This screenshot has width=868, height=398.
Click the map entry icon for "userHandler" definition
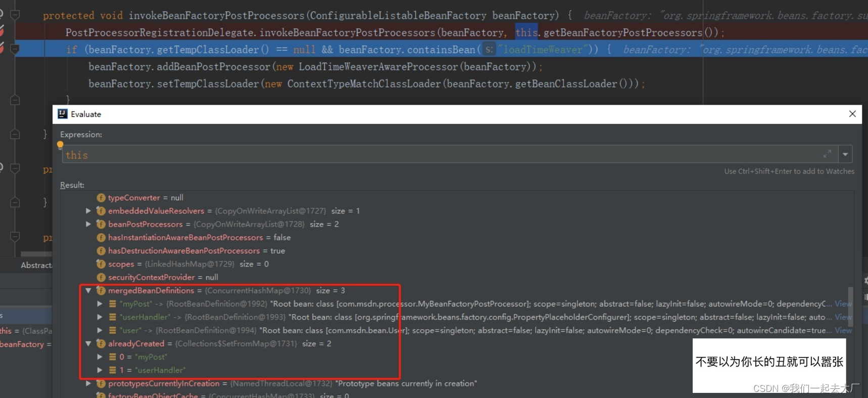tap(113, 317)
